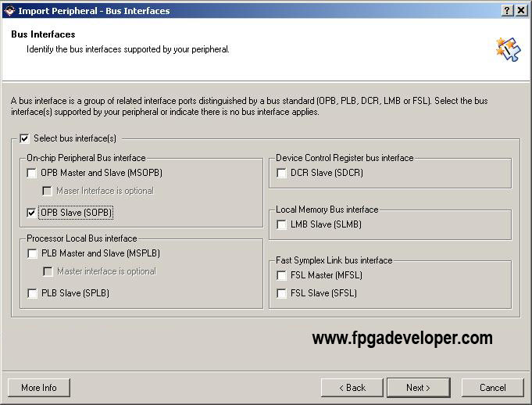This screenshot has width=532, height=405.
Task: Click the Fast Symplex Link bus interface label
Action: (x=334, y=260)
